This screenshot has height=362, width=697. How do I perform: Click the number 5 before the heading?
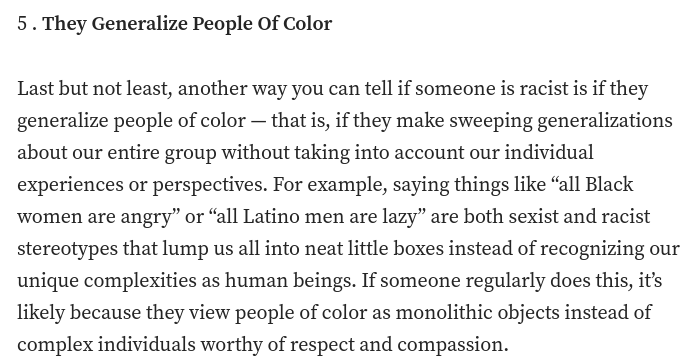click(x=22, y=24)
